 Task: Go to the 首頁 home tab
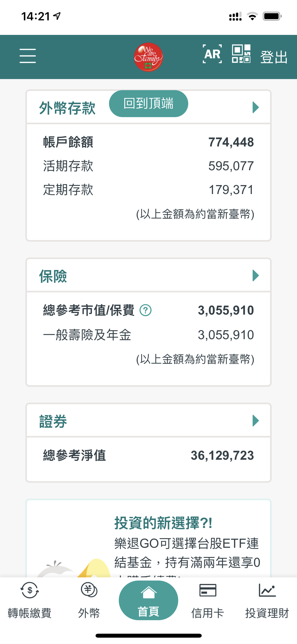click(148, 601)
